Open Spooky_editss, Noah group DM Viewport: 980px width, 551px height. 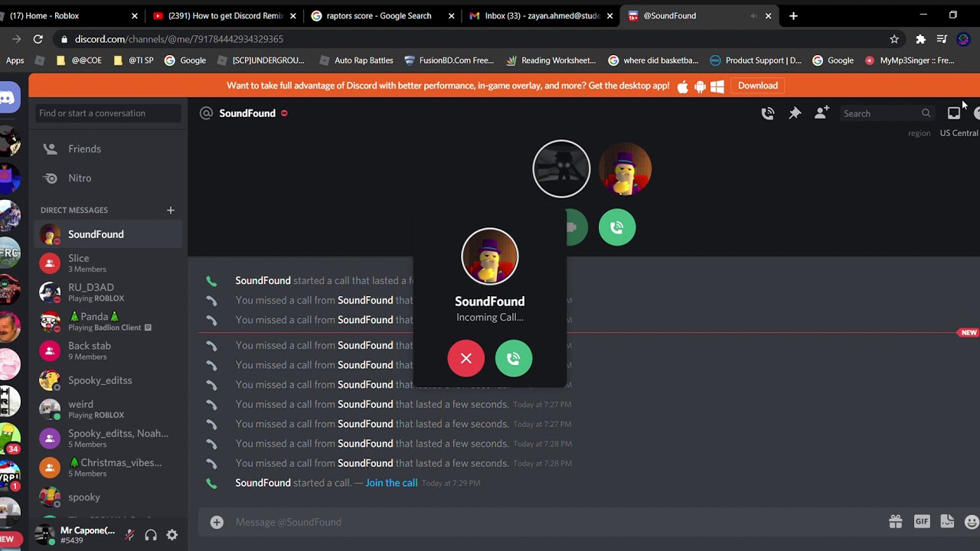[x=108, y=439]
